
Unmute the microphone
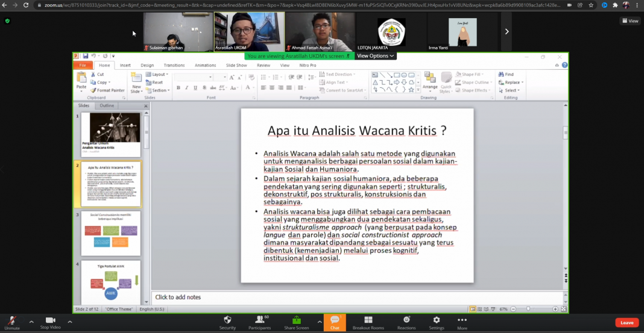(12, 322)
